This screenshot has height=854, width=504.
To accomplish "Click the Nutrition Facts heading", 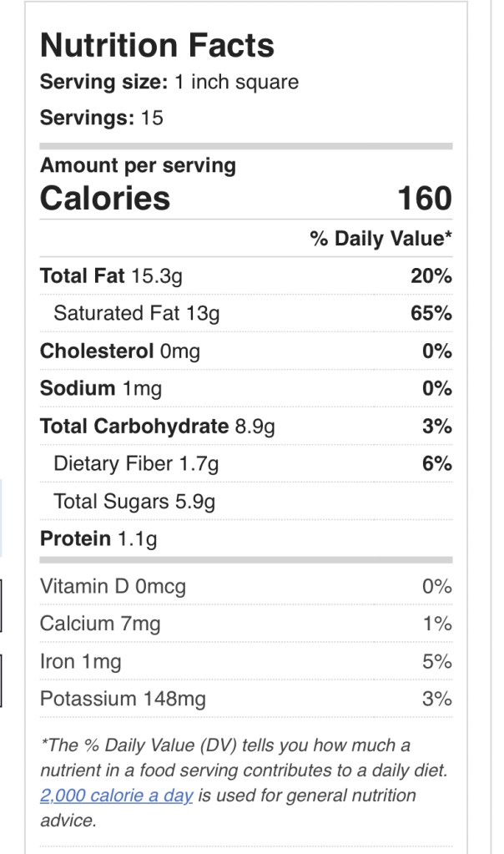I will (157, 45).
